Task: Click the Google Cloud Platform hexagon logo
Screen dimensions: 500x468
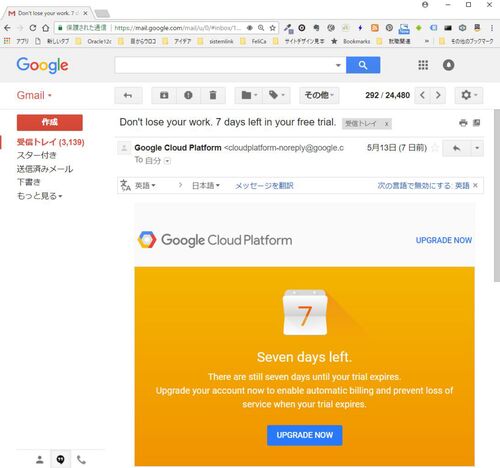Action: [x=147, y=240]
